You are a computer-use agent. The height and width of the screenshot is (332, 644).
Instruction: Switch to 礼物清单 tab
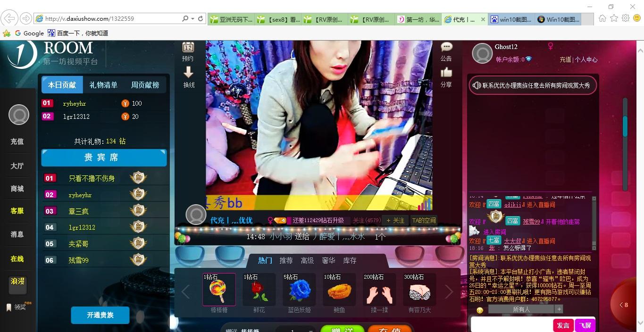tap(103, 85)
